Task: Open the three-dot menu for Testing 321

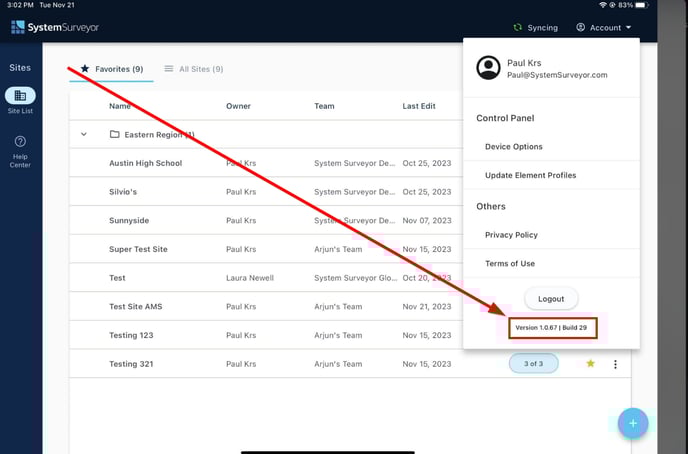Action: tap(615, 364)
